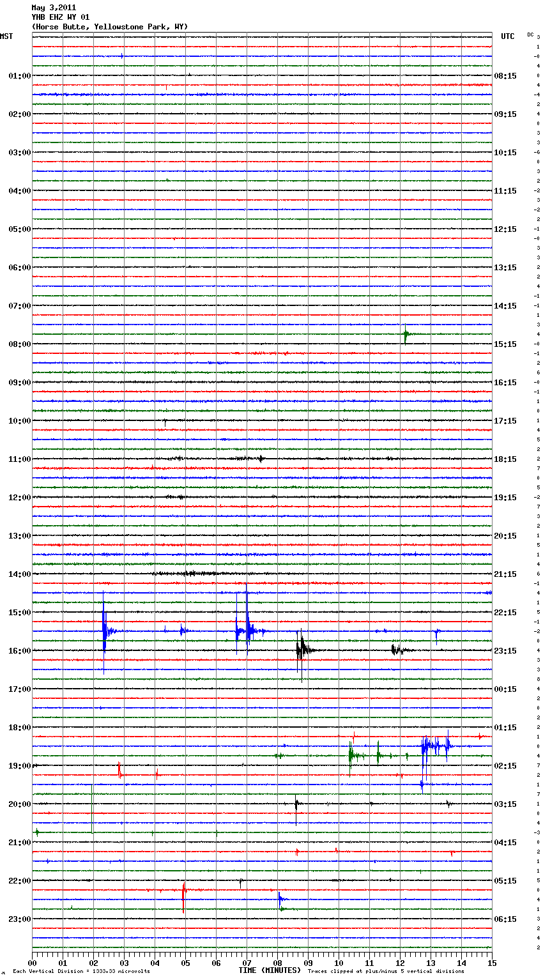Select the 06:00 MST hour label
This screenshot has height=980, width=543.
click(19, 268)
